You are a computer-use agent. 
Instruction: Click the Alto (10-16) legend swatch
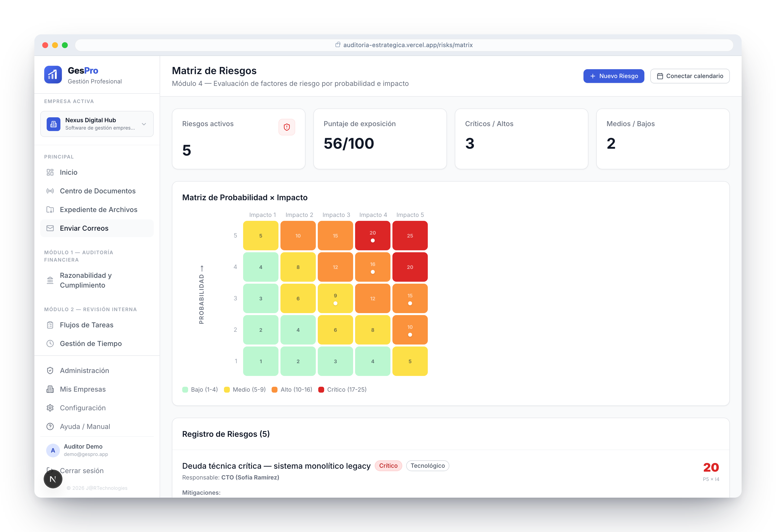pyautogui.click(x=275, y=390)
